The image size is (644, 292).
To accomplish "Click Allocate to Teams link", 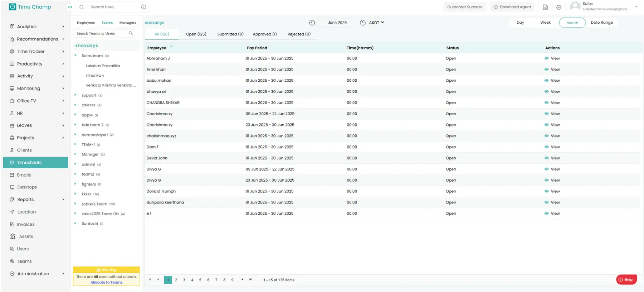I will (106, 282).
